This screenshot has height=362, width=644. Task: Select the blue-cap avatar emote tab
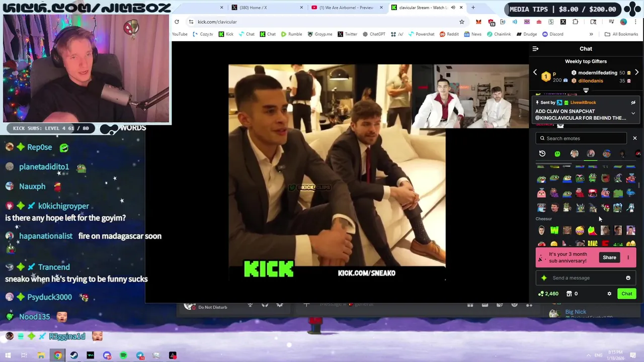pos(607,154)
